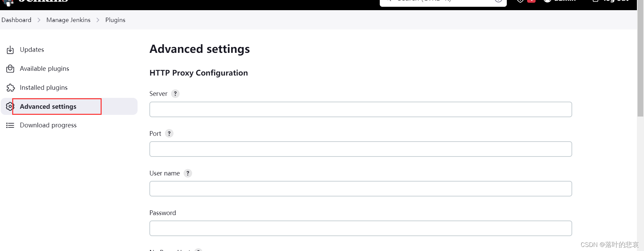Focus the Password input field
This screenshot has width=644, height=251.
360,228
